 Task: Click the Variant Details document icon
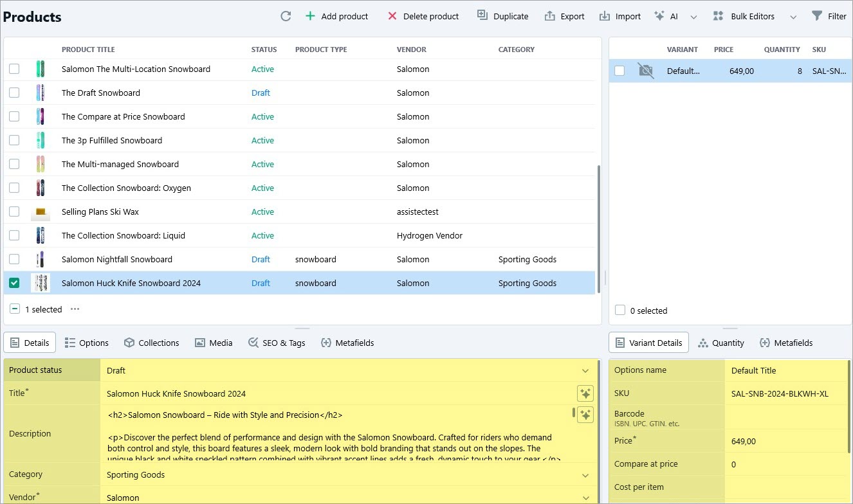coord(620,343)
